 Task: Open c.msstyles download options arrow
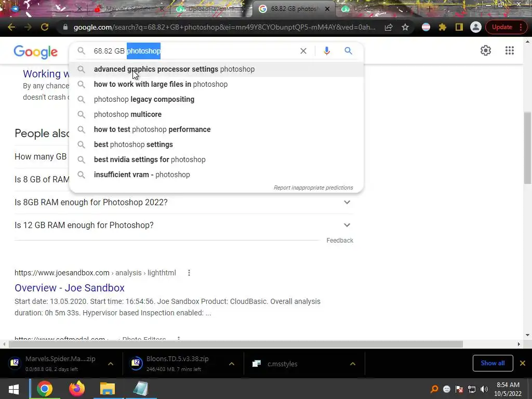tap(353, 364)
